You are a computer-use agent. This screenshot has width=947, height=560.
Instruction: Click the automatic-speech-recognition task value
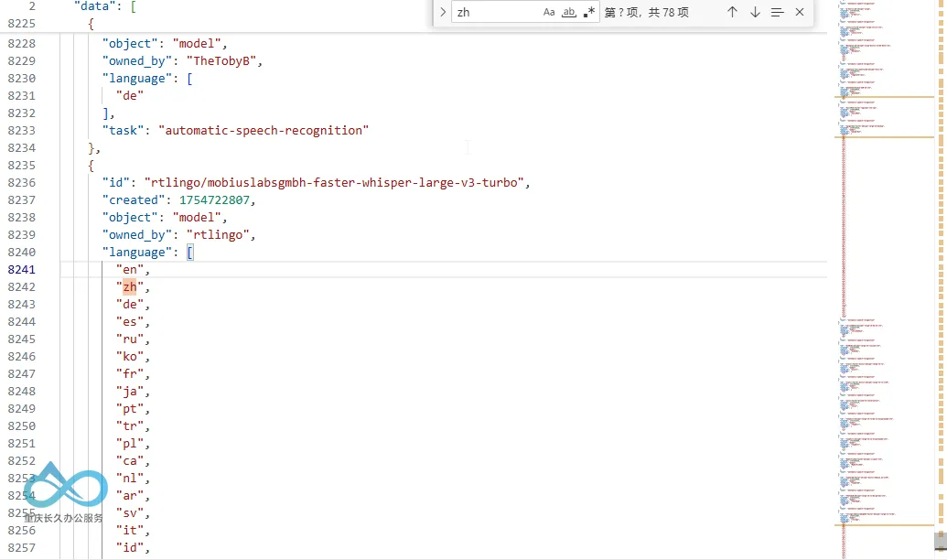[264, 131]
